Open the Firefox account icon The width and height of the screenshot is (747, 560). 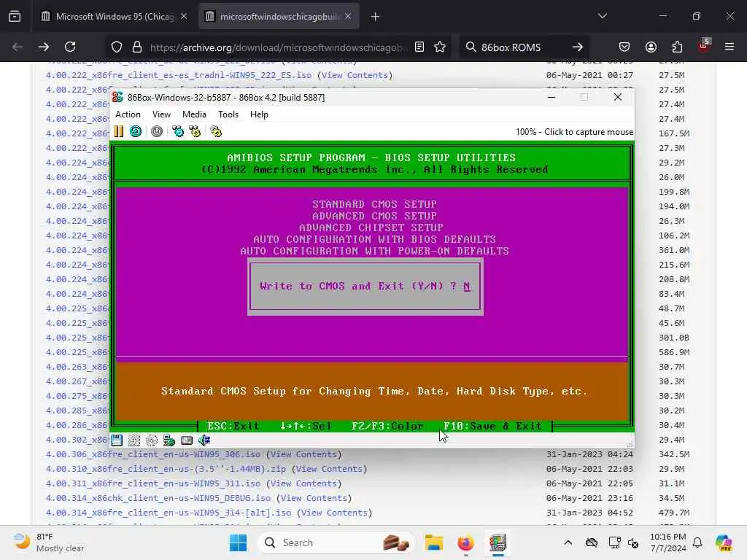point(651,47)
